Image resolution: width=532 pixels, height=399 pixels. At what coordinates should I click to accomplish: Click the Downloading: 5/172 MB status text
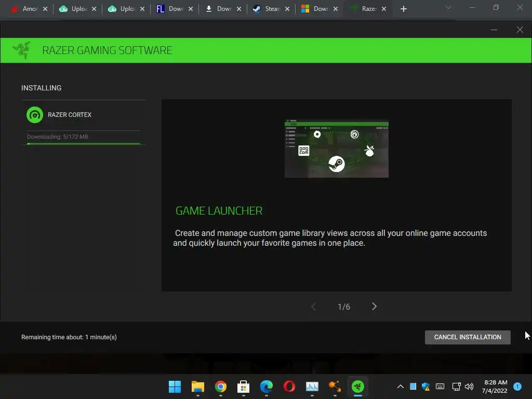[57, 137]
